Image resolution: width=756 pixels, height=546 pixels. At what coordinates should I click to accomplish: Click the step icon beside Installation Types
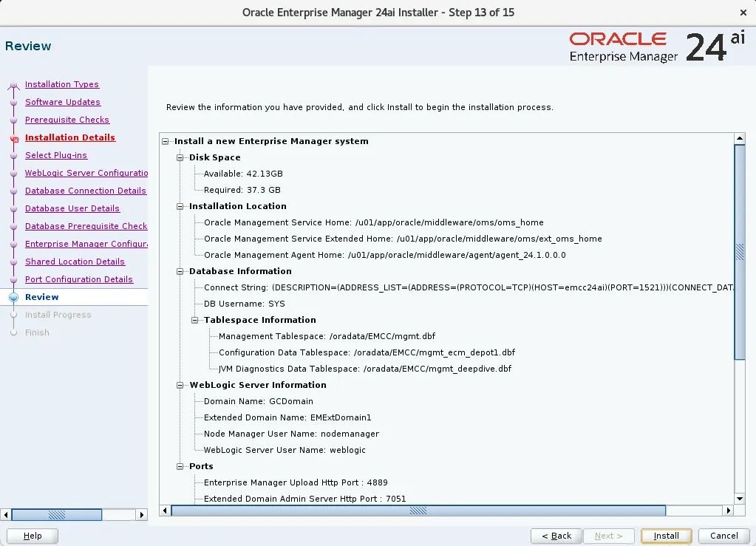tap(15, 84)
